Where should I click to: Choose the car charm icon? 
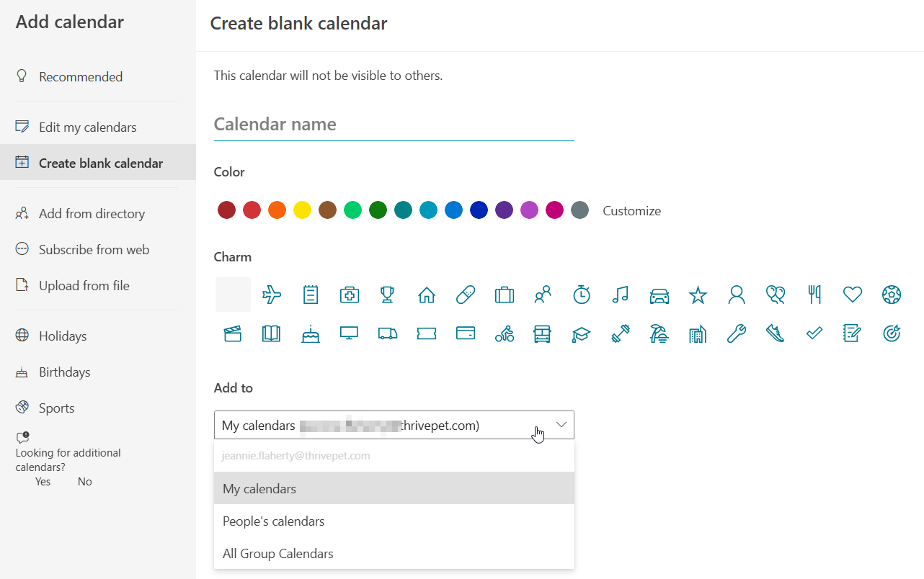659,295
